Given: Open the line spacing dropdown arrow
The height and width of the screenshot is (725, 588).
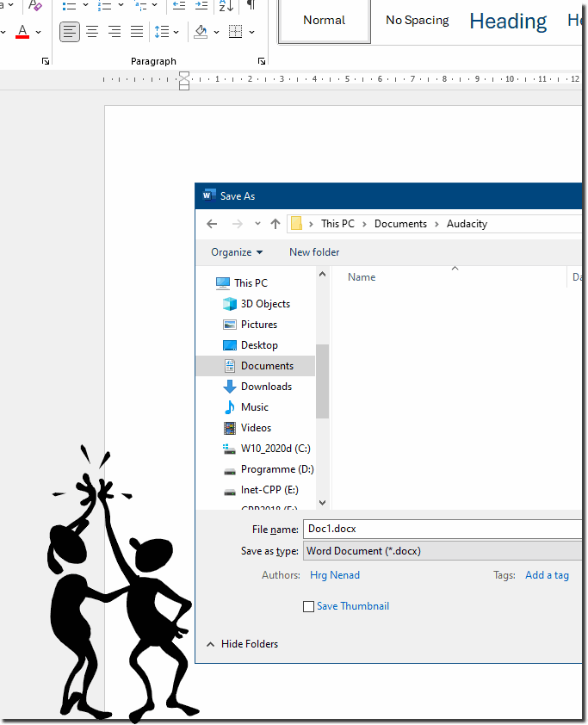Looking at the screenshot, I should [176, 32].
